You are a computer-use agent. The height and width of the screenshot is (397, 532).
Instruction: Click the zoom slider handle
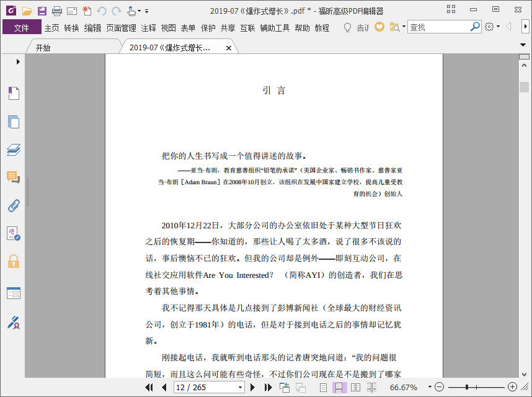point(467,387)
